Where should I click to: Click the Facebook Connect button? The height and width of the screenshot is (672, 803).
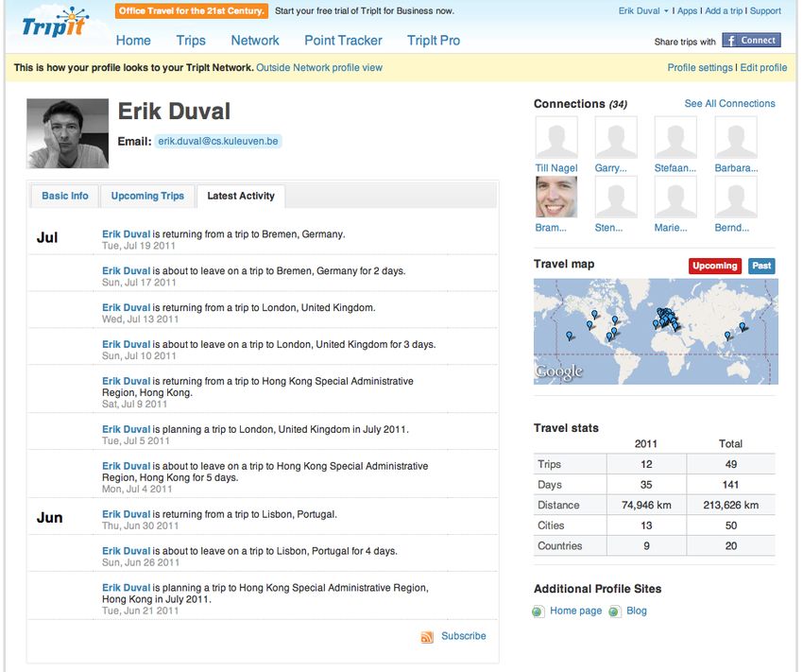[751, 41]
